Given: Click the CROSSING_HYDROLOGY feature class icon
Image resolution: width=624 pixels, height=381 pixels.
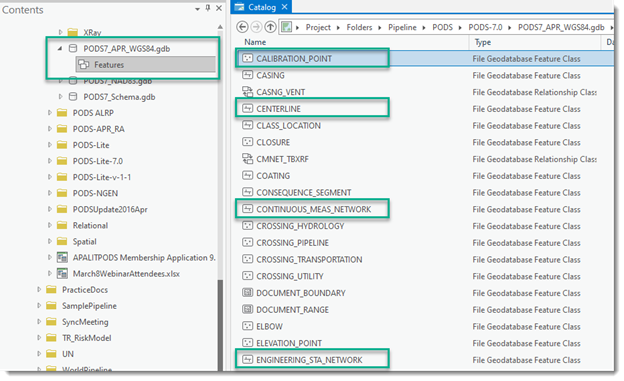Looking at the screenshot, I should (248, 225).
